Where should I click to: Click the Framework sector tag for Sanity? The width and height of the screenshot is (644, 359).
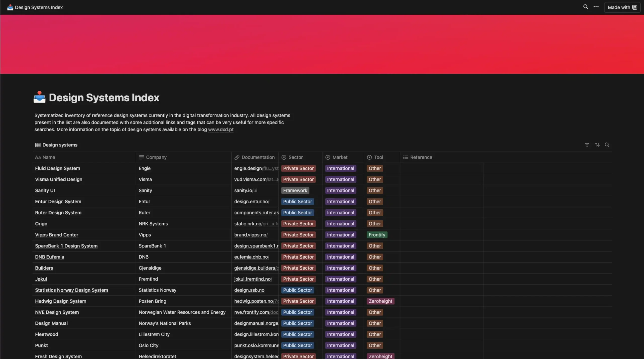tap(295, 190)
